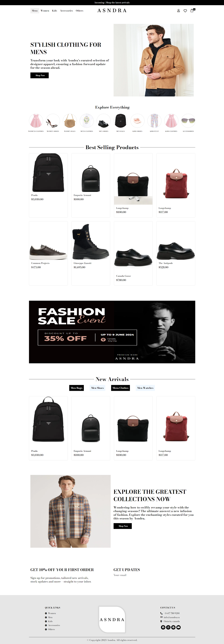Open the YouTube icon in footer
Viewport: 224px width, 644px height.
(178, 627)
